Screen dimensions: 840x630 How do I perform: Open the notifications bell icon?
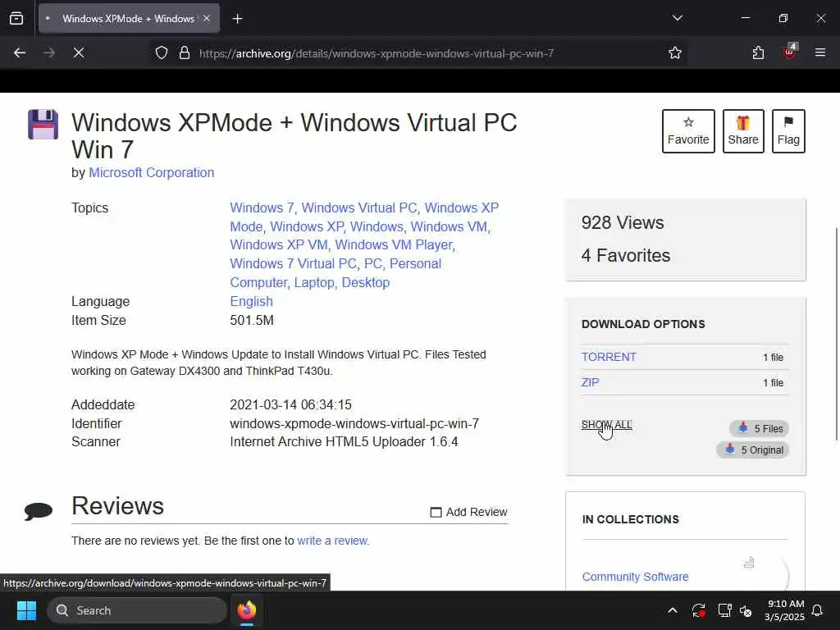tap(818, 610)
